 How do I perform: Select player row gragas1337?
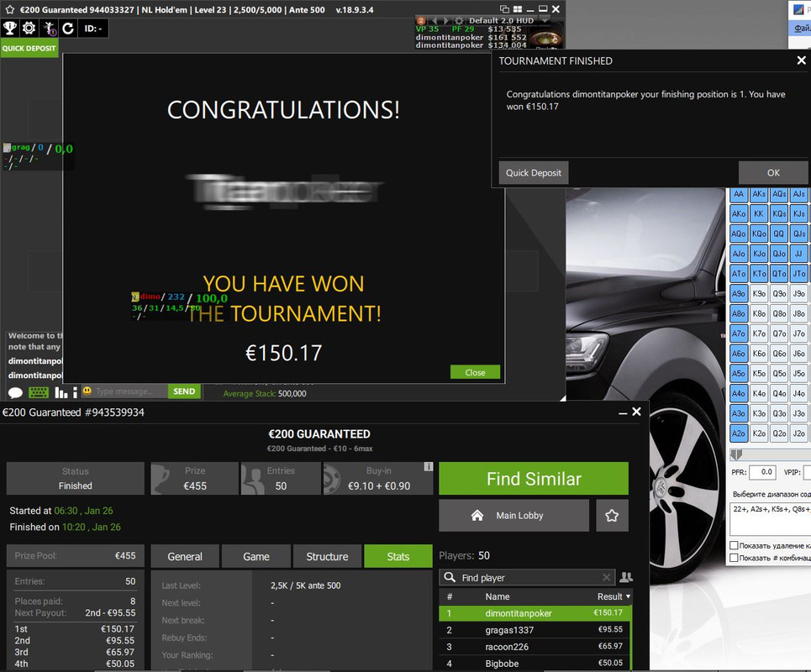coord(535,630)
